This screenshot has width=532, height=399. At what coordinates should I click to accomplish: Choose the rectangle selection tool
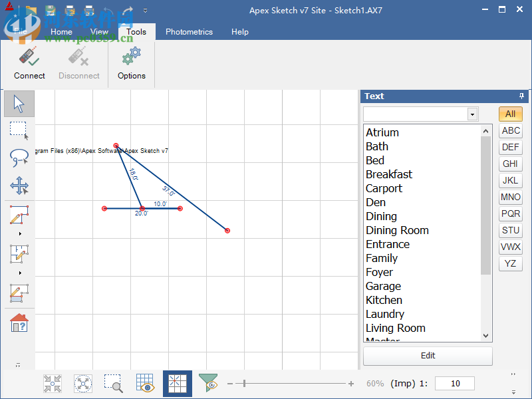click(19, 130)
